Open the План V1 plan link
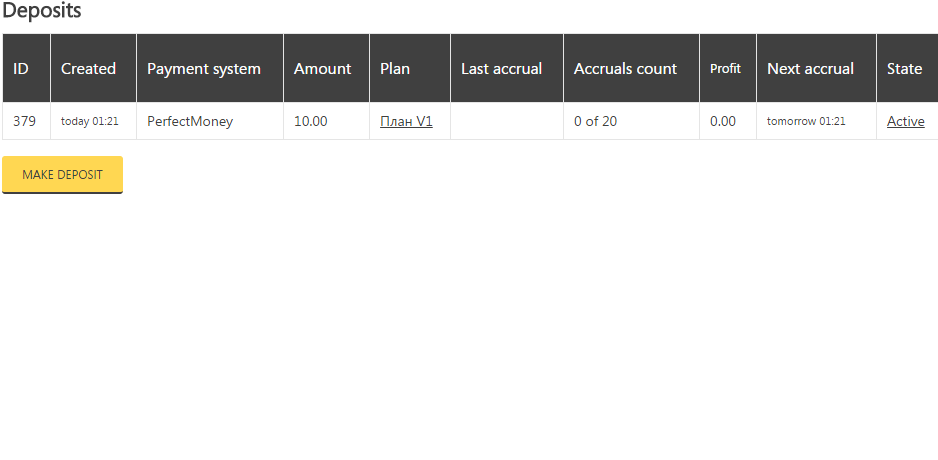Viewport: 938px width, 460px height. [x=406, y=121]
